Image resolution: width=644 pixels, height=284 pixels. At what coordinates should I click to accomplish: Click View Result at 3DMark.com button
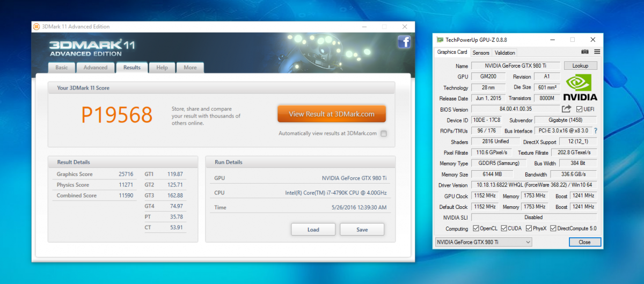[332, 114]
